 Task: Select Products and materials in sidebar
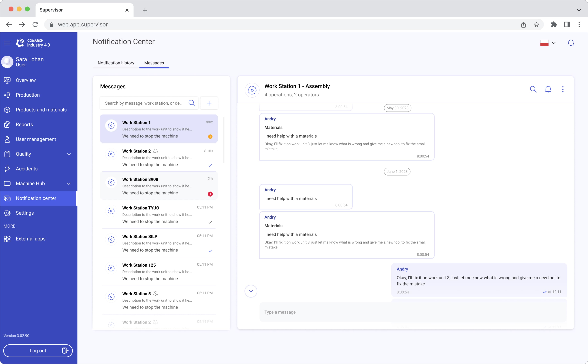(41, 110)
